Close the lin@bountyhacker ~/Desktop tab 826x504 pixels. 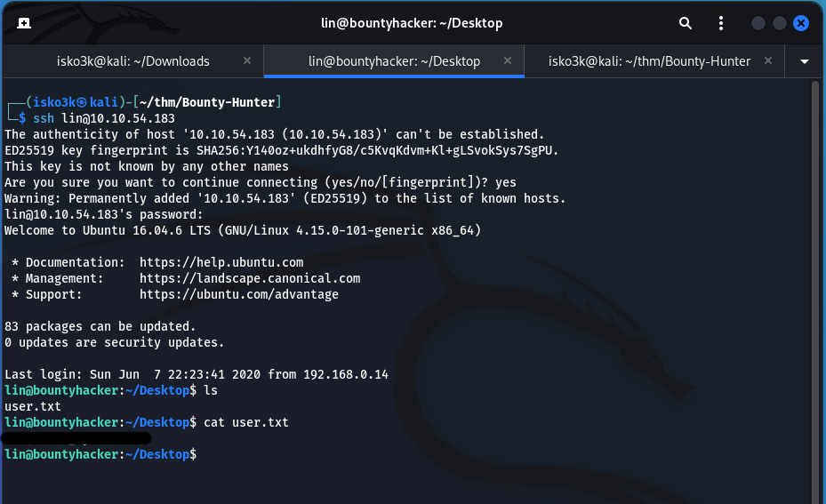508,61
